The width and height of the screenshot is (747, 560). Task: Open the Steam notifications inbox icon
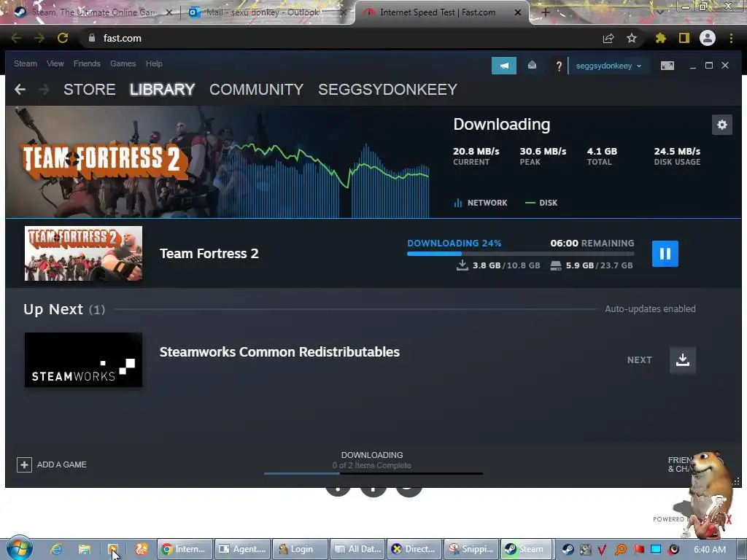coord(532,66)
